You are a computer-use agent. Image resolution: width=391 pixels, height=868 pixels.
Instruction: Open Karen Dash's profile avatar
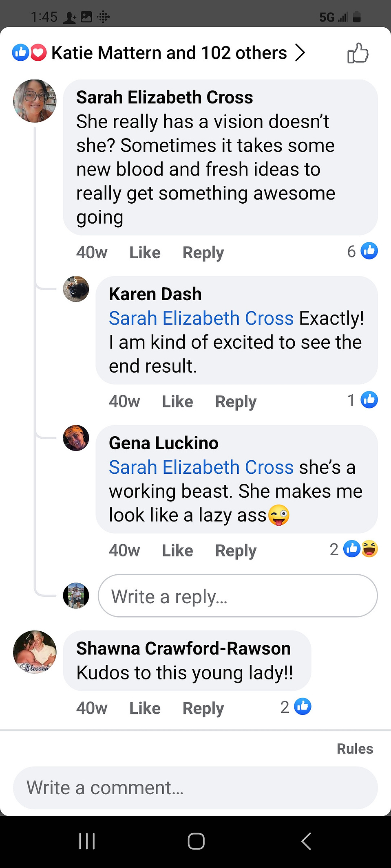pyautogui.click(x=76, y=289)
